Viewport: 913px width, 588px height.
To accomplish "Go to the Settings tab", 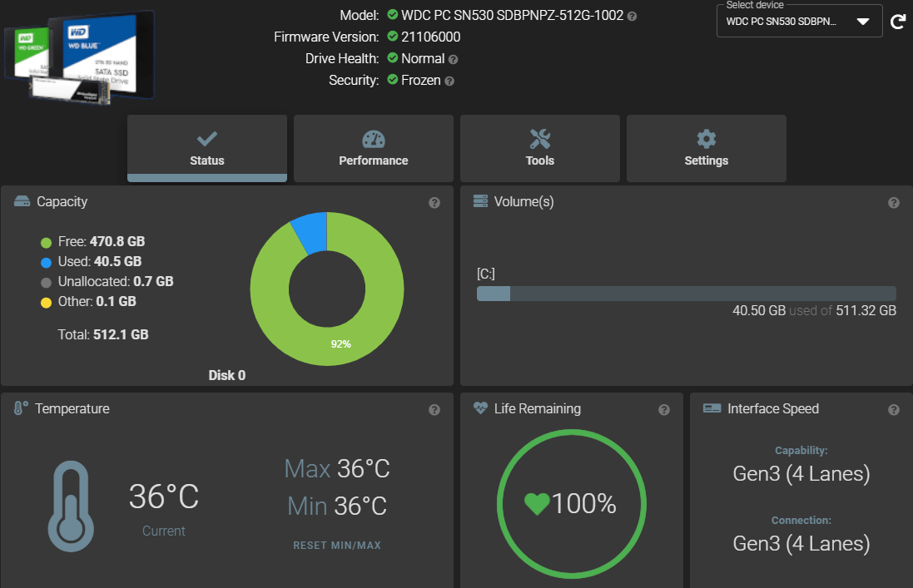I will (707, 148).
